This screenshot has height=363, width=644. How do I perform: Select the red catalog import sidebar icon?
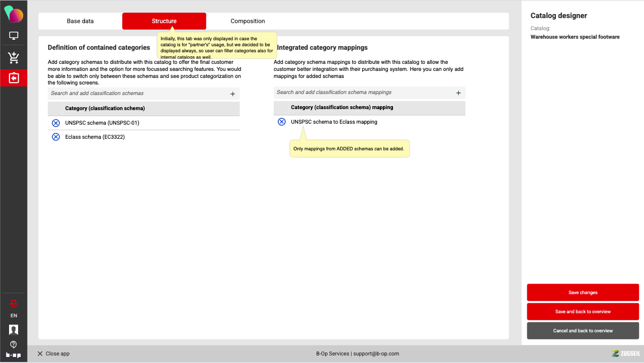coord(14,78)
